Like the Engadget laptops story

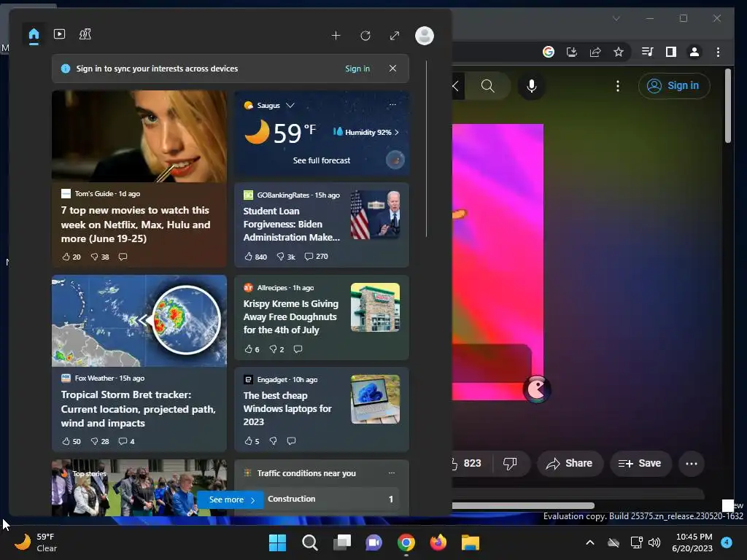[x=252, y=441]
